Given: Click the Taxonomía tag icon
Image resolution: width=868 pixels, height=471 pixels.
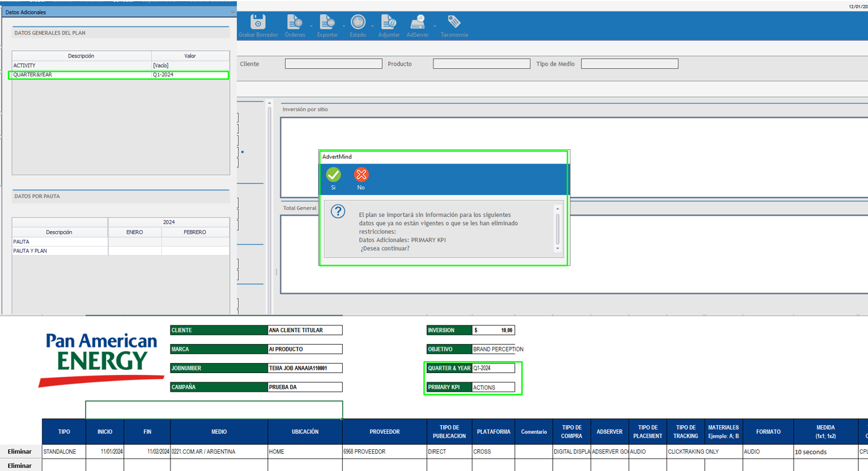Looking at the screenshot, I should pos(454,22).
